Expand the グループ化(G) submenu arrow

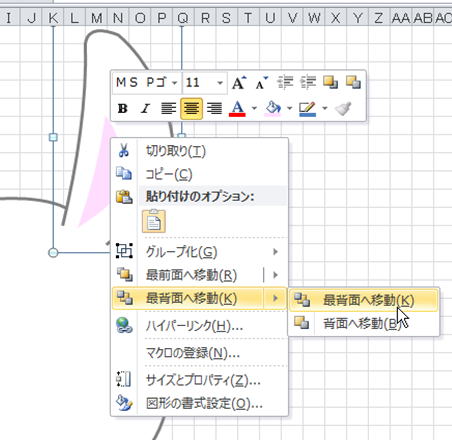coord(275,252)
